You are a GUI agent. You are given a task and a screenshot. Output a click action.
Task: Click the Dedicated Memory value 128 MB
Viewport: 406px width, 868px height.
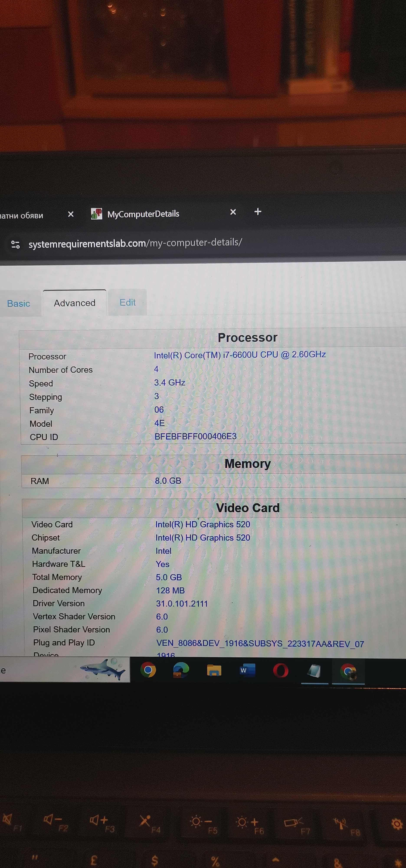[x=170, y=590]
